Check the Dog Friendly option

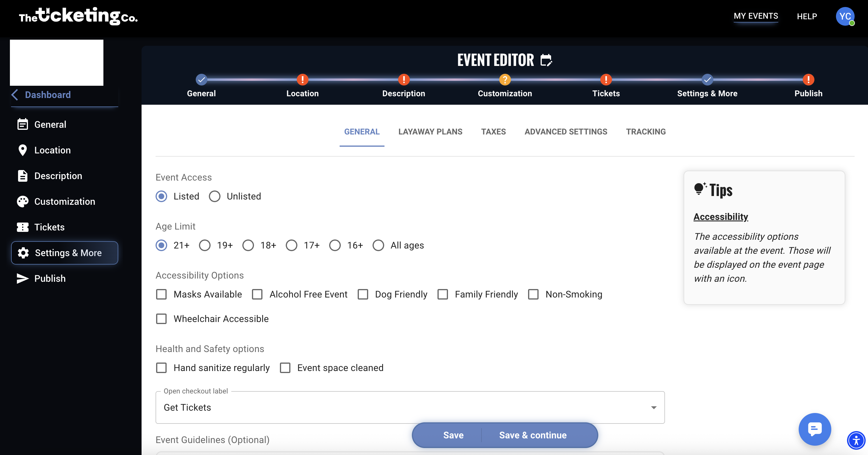coord(363,294)
